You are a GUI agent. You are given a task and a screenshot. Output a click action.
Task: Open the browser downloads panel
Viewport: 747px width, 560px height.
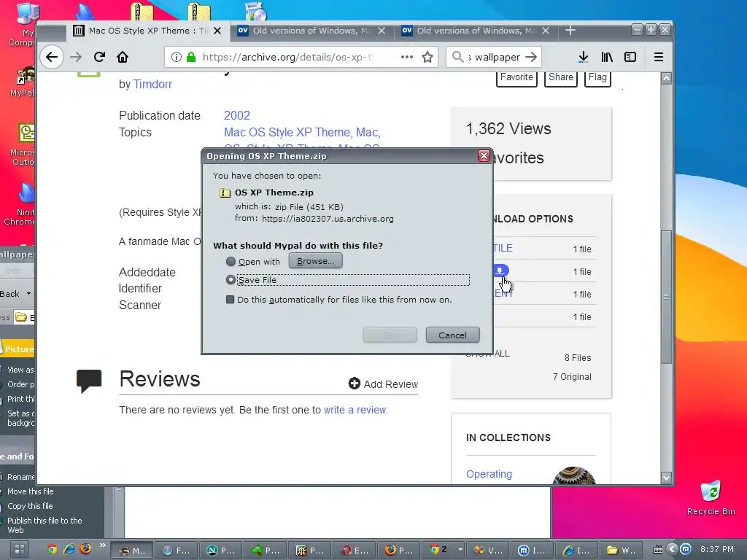point(583,57)
